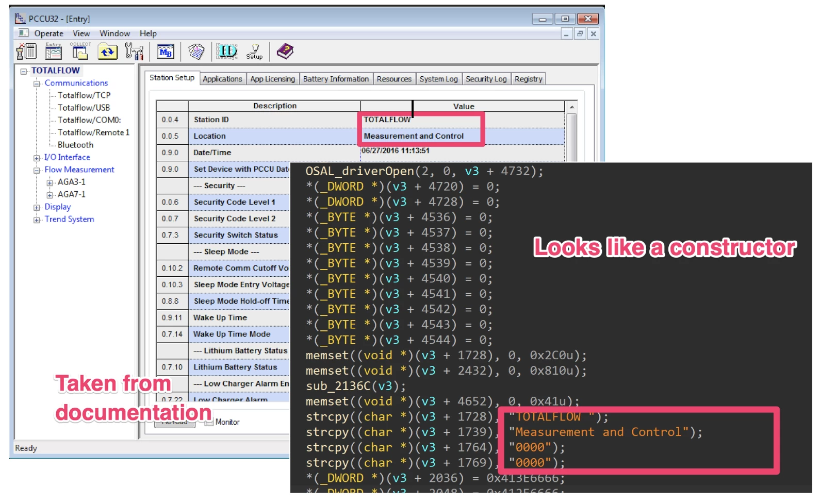Image resolution: width=820 pixels, height=504 pixels.
Task: Switch to the Battery Information tab
Action: pyautogui.click(x=336, y=79)
